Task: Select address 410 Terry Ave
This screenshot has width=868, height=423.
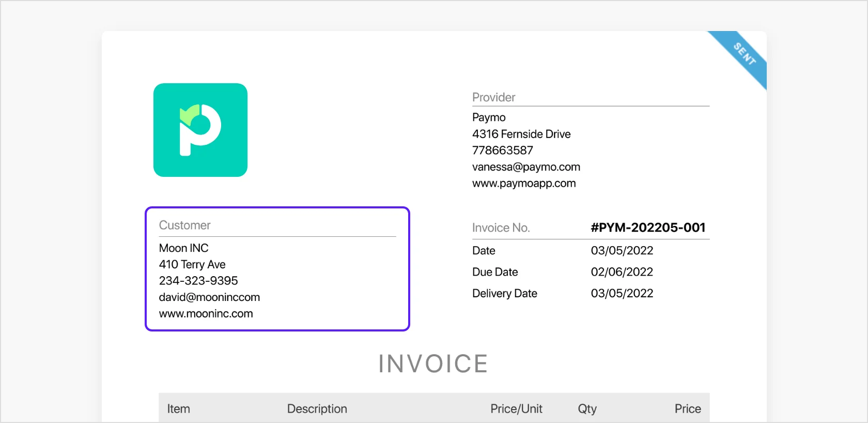Action: (192, 265)
